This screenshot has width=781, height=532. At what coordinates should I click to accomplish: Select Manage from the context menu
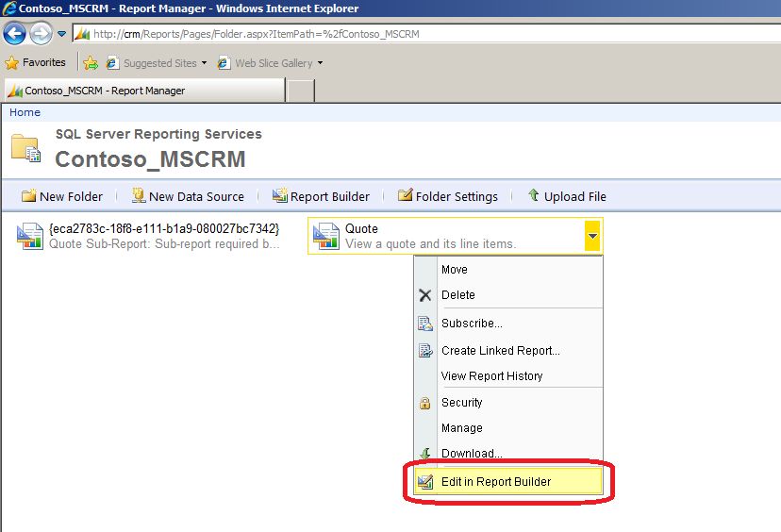(508, 428)
